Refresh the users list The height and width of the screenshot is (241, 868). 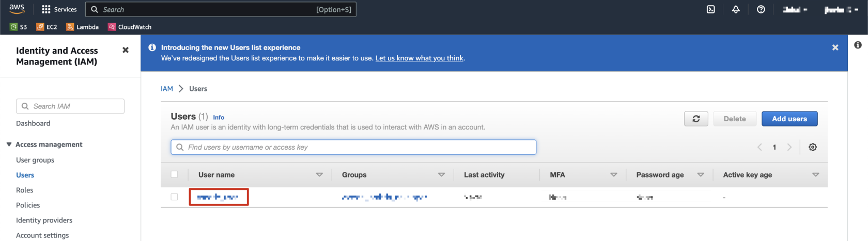[x=696, y=119]
